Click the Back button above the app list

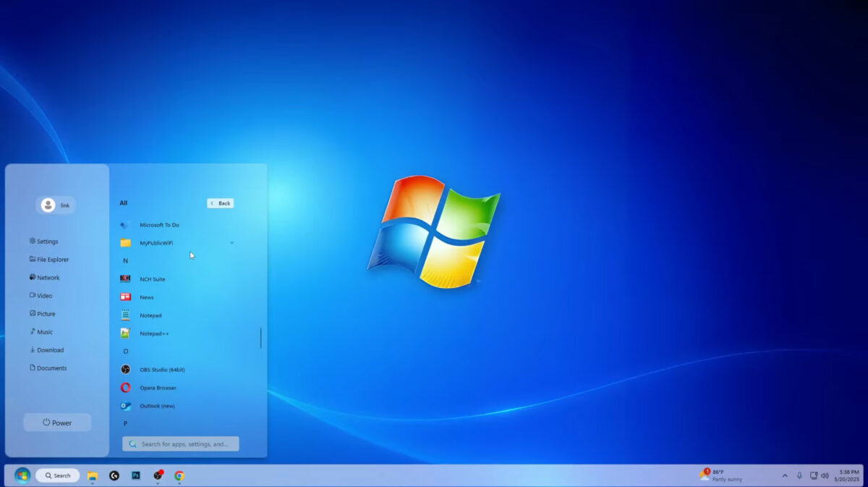tap(221, 203)
